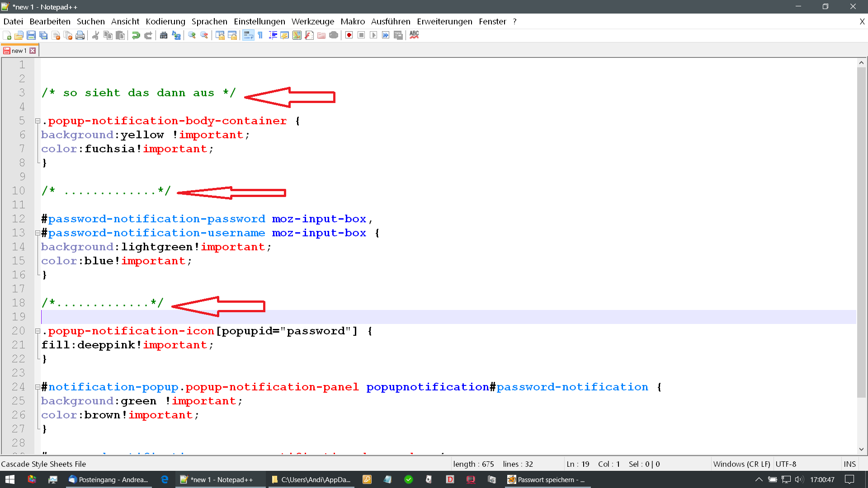Toggle show all characters pilcrow icon
Viewport: 868px width, 488px height.
[260, 35]
